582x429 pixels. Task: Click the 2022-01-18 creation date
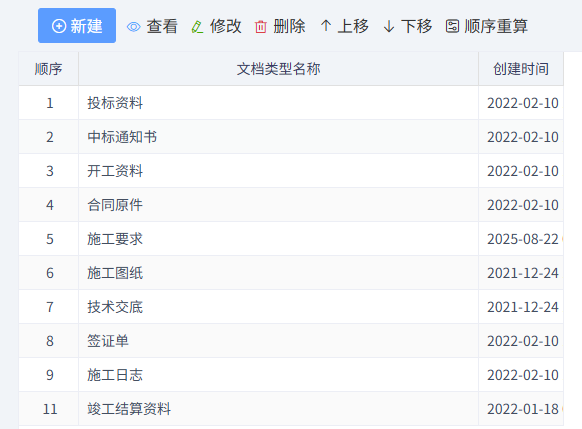[x=523, y=409]
